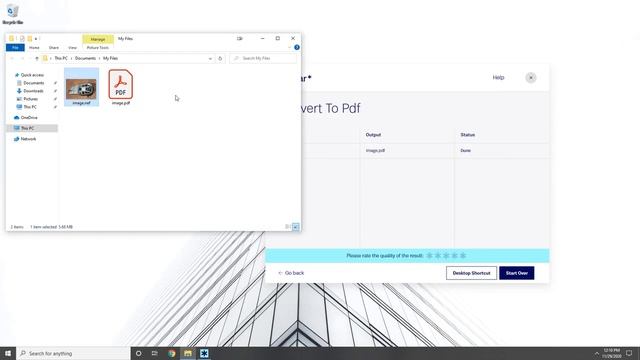Select highlighted This PC tree item

tap(32, 128)
